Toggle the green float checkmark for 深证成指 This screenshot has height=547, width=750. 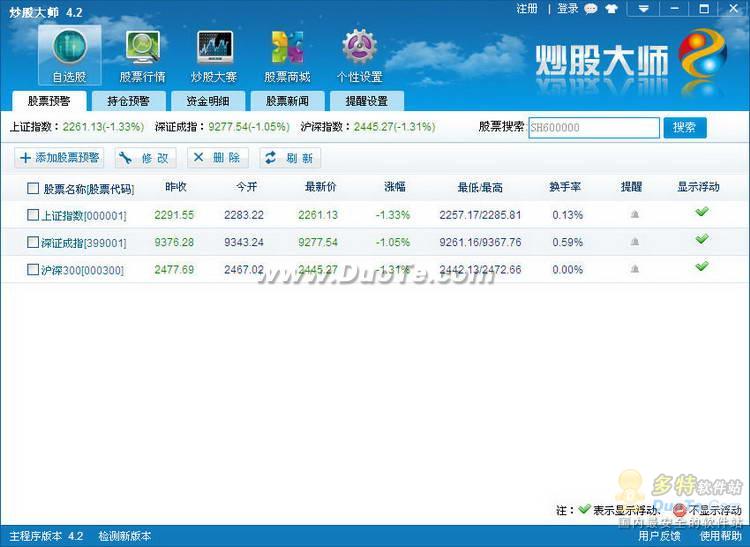702,239
